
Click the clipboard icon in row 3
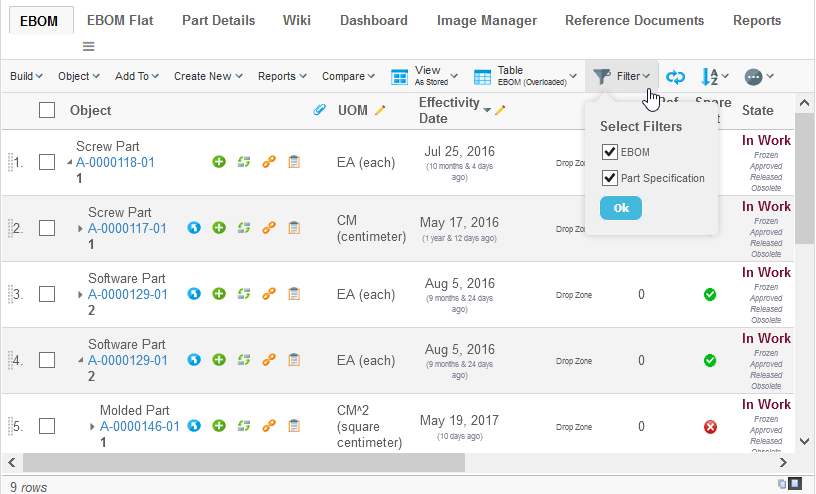(x=294, y=294)
